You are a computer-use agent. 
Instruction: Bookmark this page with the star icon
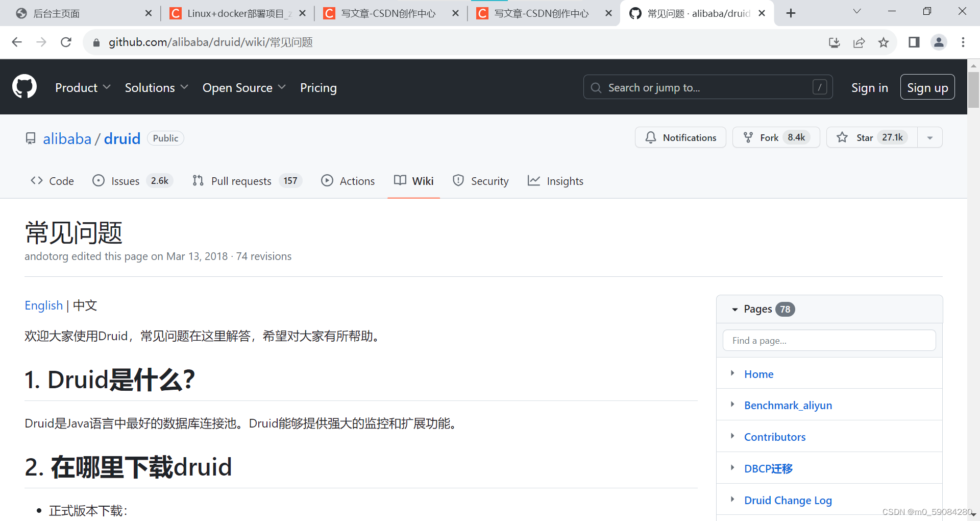click(884, 42)
